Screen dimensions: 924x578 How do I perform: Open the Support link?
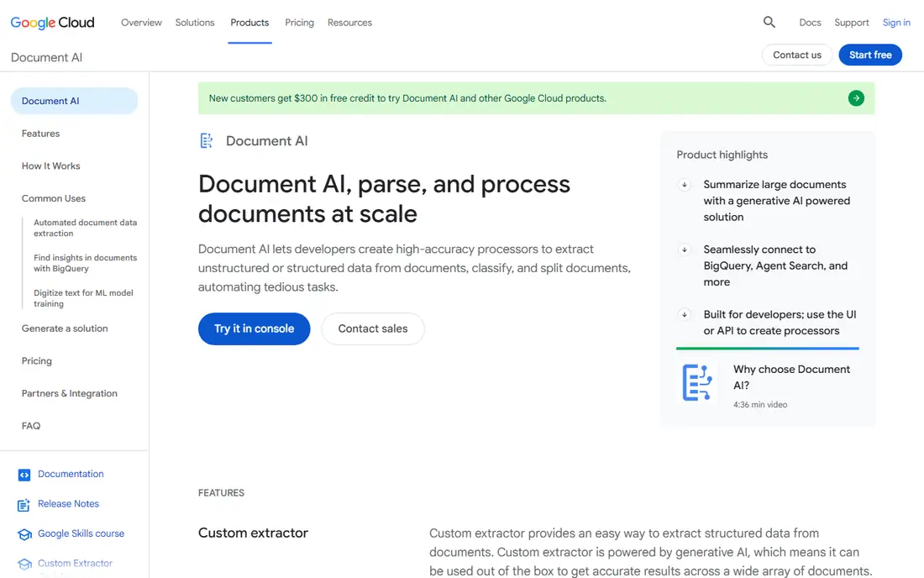(852, 23)
